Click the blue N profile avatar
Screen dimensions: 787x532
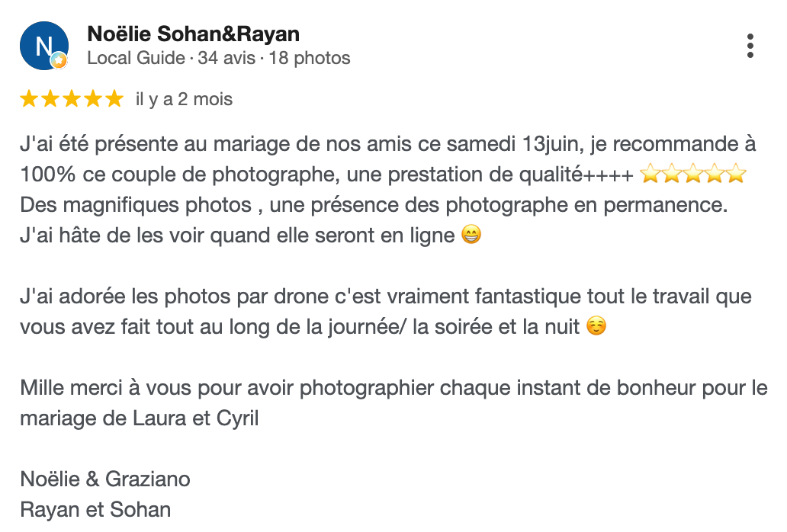pos(44,46)
